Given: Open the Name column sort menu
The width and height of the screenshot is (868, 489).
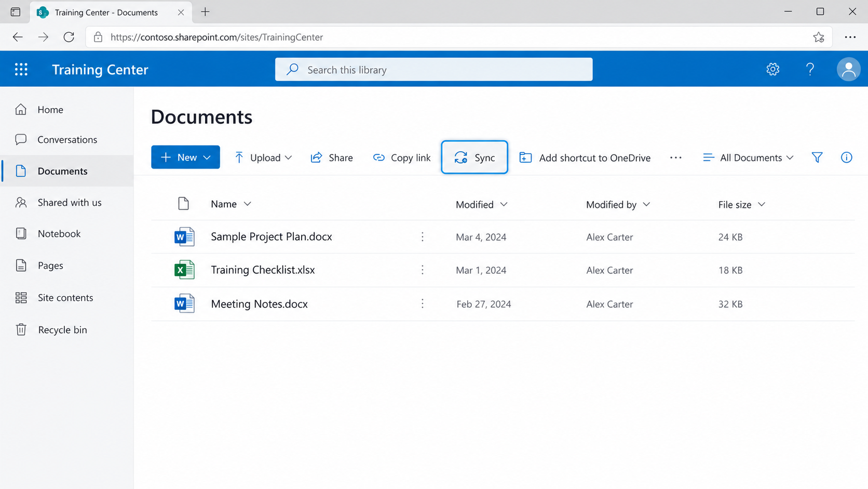Looking at the screenshot, I should (231, 204).
